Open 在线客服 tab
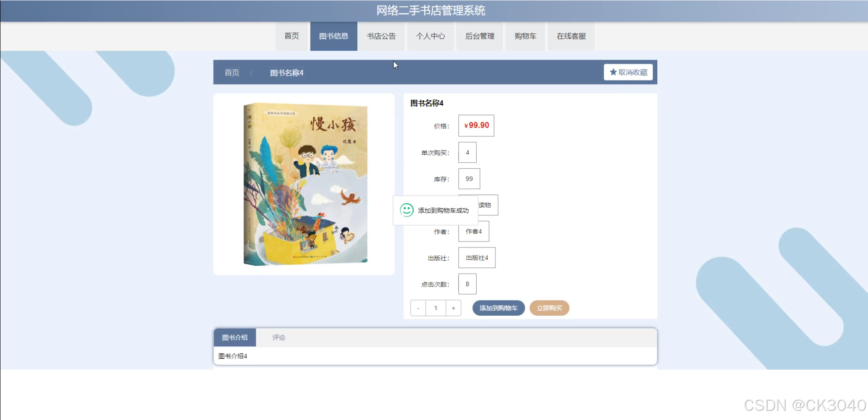The image size is (868, 420). click(571, 36)
